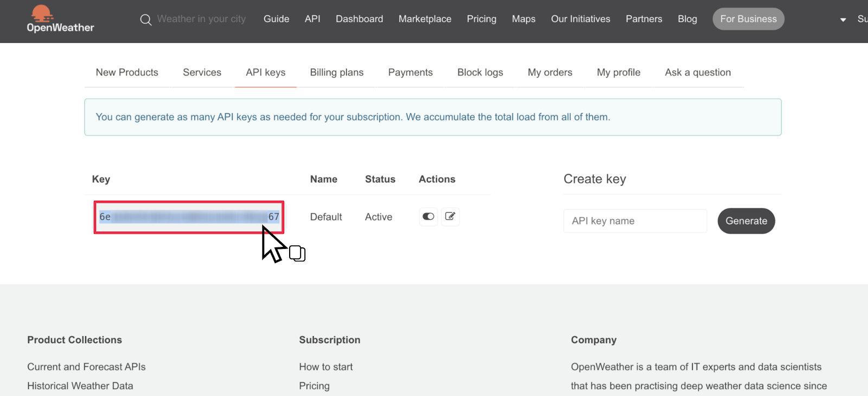Click the Key column header
Viewport: 868px width, 396px height.
(101, 179)
